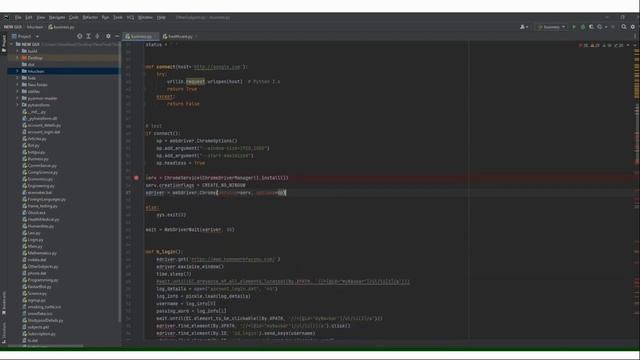Open the run configuration dropdown

click(x=551, y=27)
